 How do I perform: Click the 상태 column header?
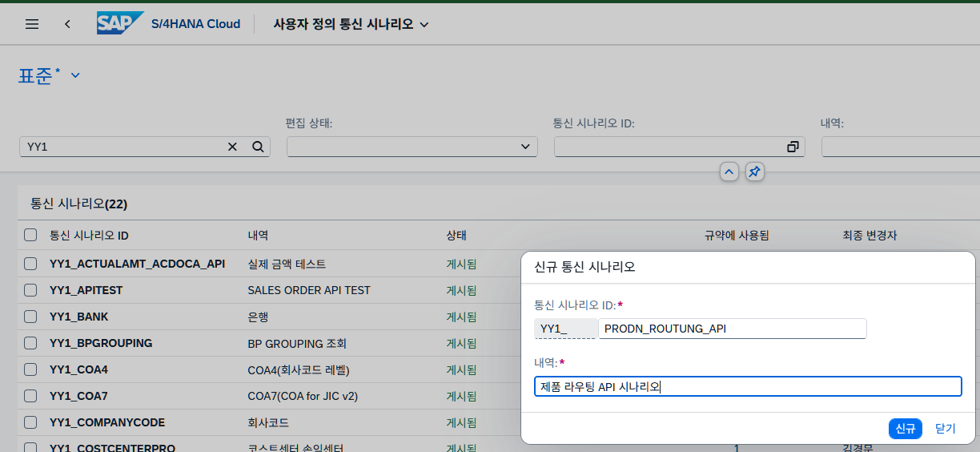pyautogui.click(x=456, y=236)
